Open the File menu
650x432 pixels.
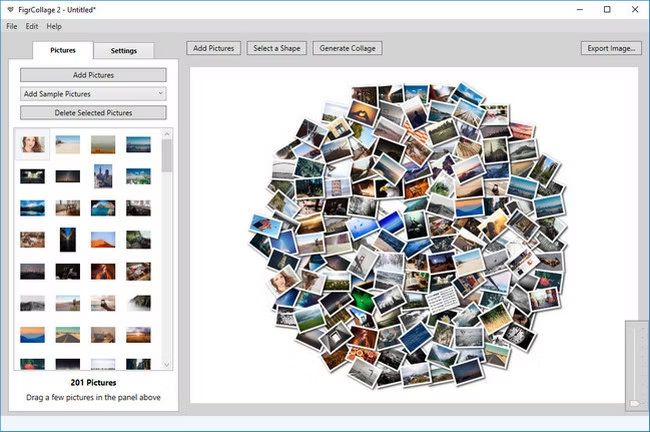coord(12,26)
